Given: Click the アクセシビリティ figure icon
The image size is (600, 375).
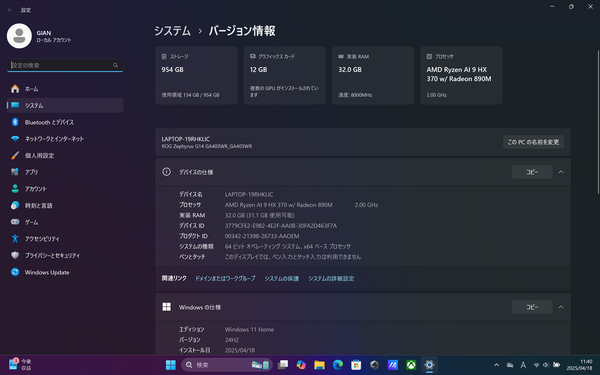Looking at the screenshot, I should pyautogui.click(x=15, y=238).
